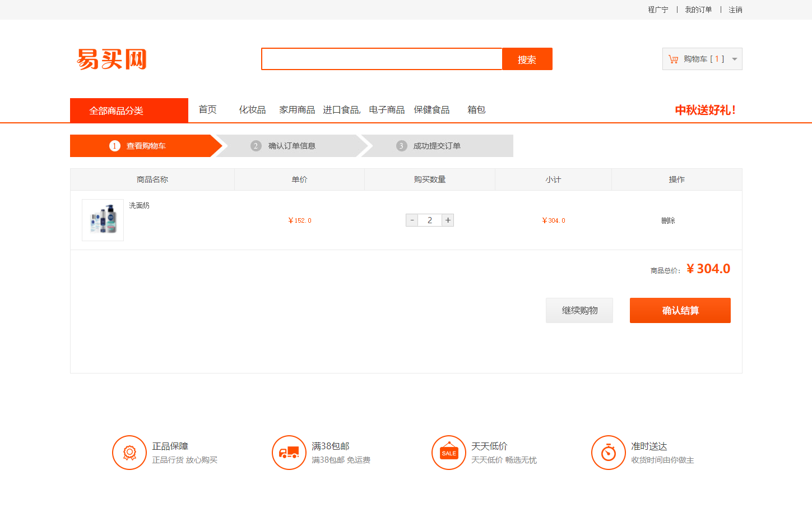Click the step 3 成功提交订单 circle
This screenshot has height=530, width=812.
(401, 145)
